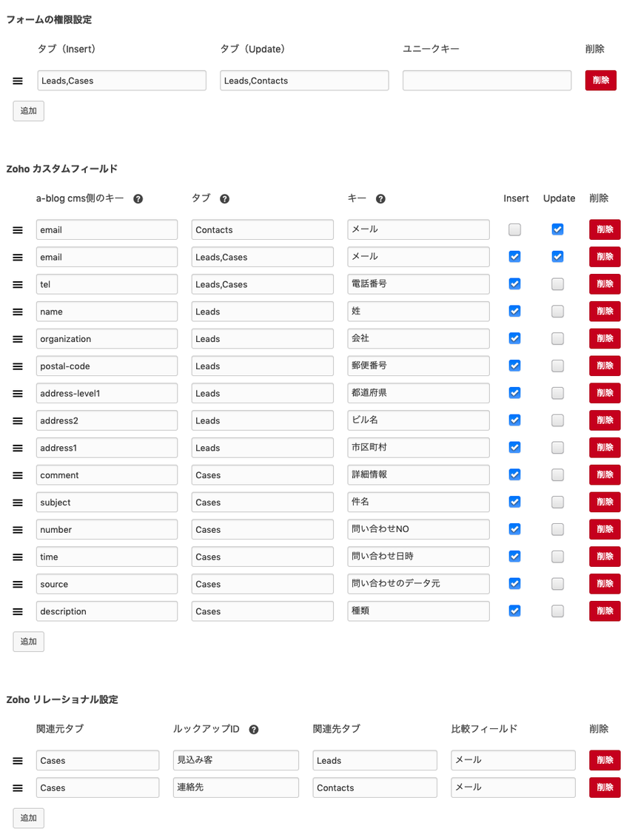Click help icon beside キー column header
Screen dimensions: 635x840
click(x=380, y=199)
